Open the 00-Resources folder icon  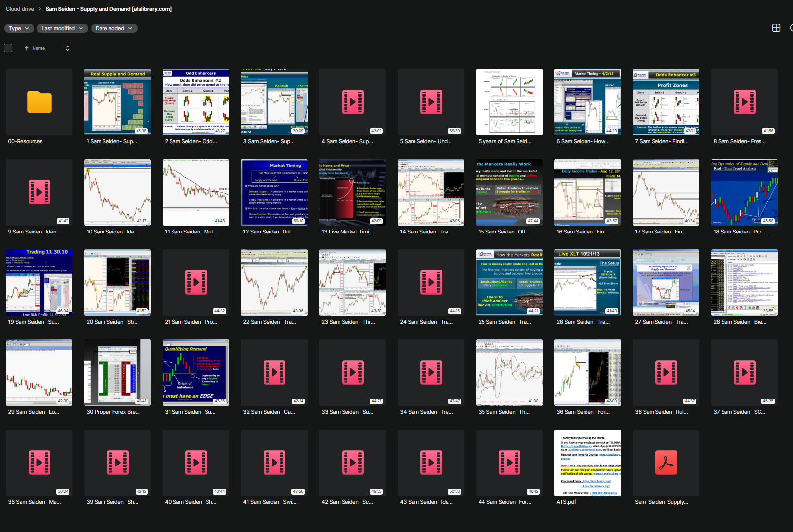coord(39,102)
